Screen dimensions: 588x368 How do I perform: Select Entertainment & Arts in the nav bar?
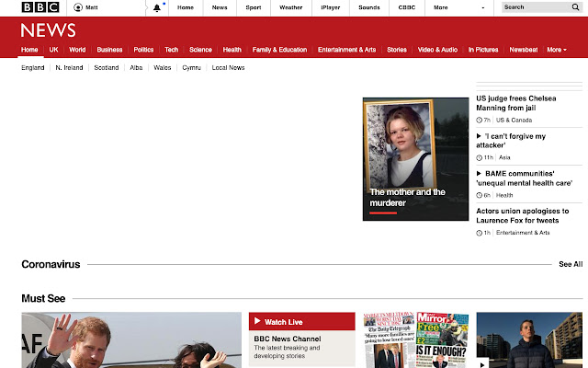pyautogui.click(x=346, y=50)
